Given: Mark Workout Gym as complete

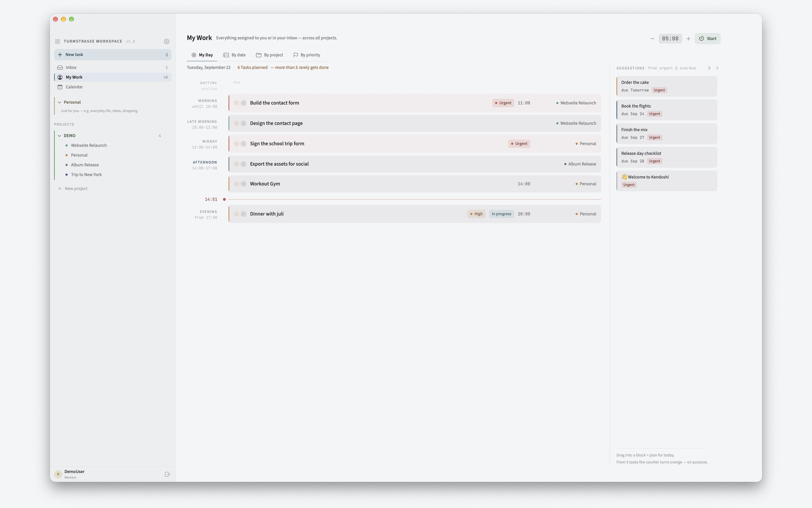Looking at the screenshot, I should point(244,184).
